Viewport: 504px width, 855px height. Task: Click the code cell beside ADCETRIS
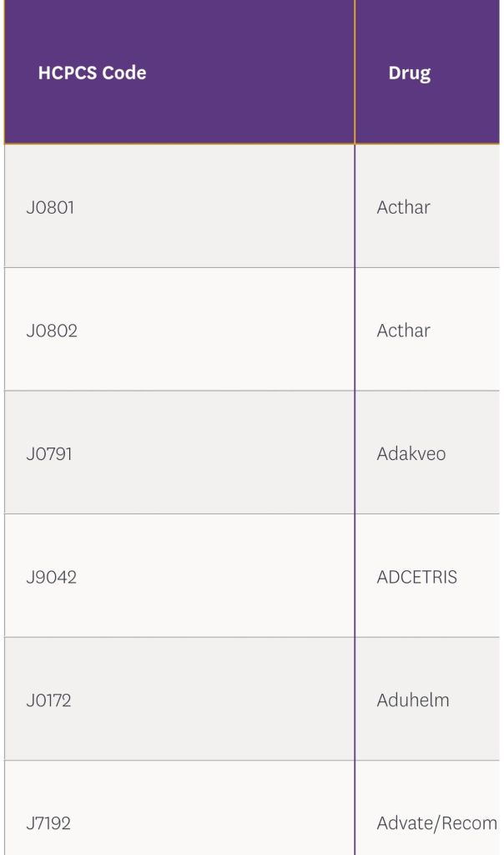point(52,577)
